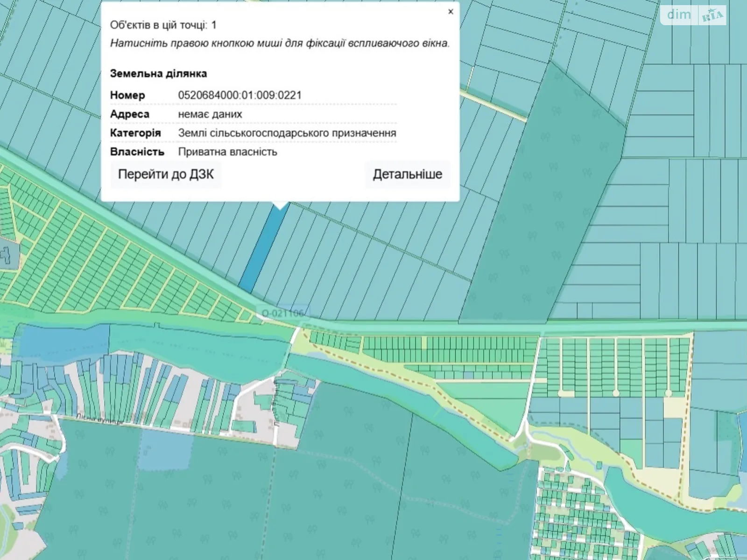The height and width of the screenshot is (560, 747).
Task: Close the land parcel info popup
Action: [450, 12]
